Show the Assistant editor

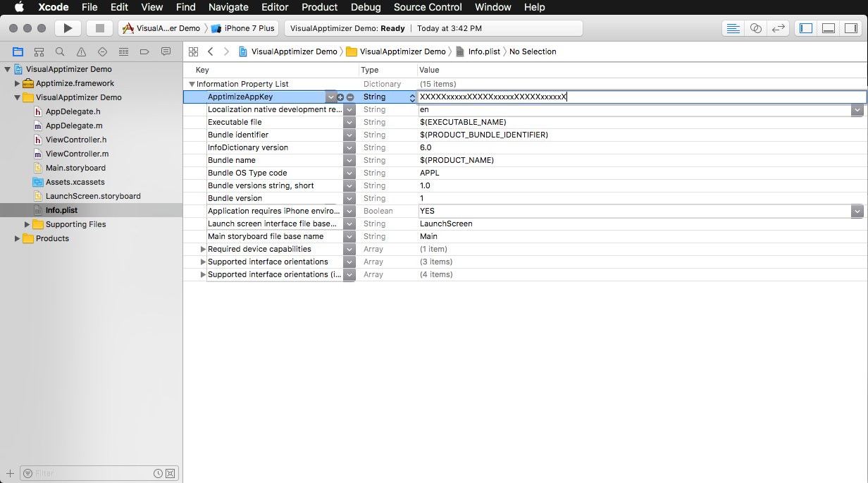click(x=756, y=28)
